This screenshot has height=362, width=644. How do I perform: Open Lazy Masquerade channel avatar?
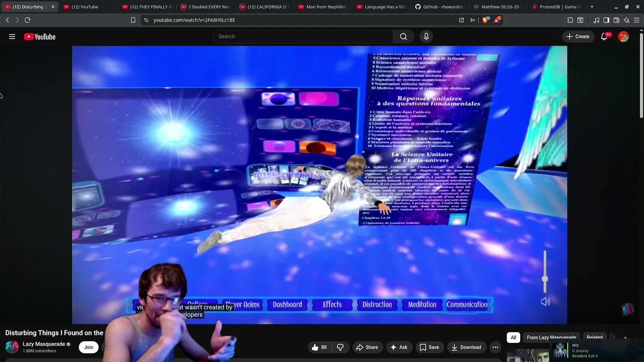coord(12,347)
